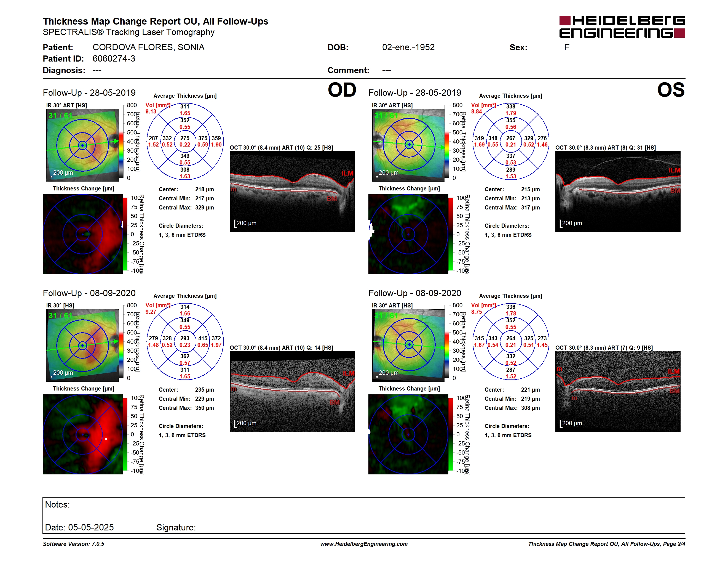Click OS Follow-Up - 08-09-2020 heading
The height and width of the screenshot is (563, 728).
tap(415, 293)
